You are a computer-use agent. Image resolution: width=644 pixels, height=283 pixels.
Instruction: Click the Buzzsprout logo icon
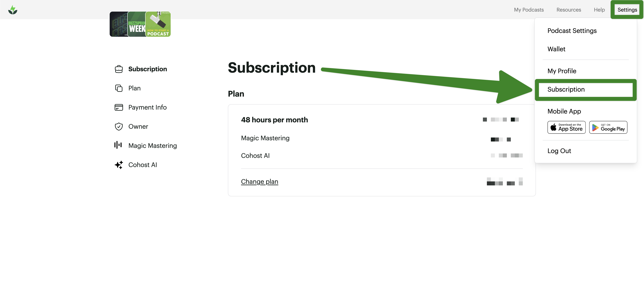[13, 10]
